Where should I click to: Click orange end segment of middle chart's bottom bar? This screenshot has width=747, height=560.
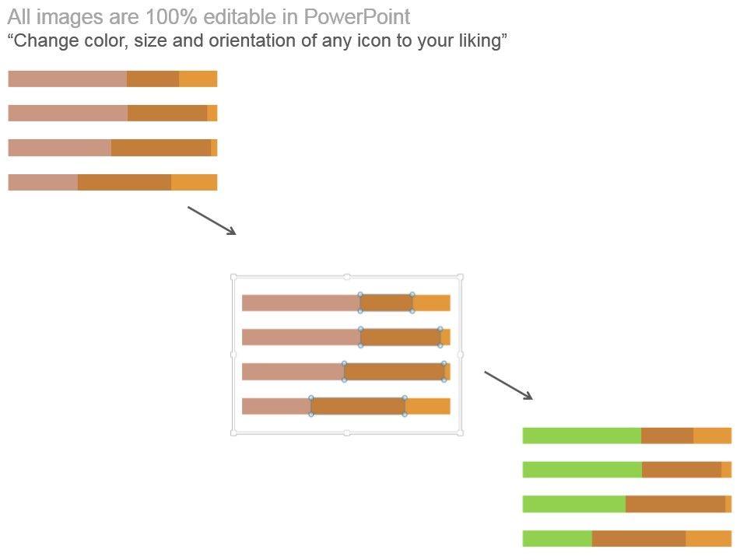coord(427,406)
